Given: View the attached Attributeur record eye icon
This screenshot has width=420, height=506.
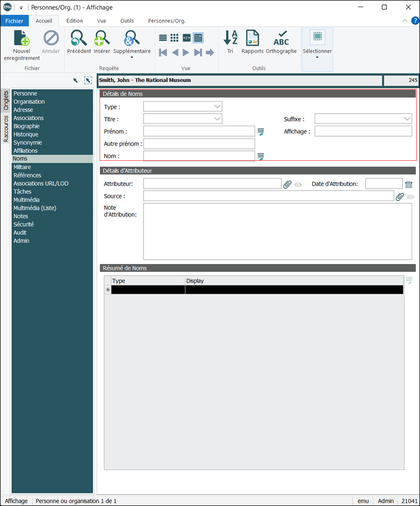Looking at the screenshot, I should (298, 184).
